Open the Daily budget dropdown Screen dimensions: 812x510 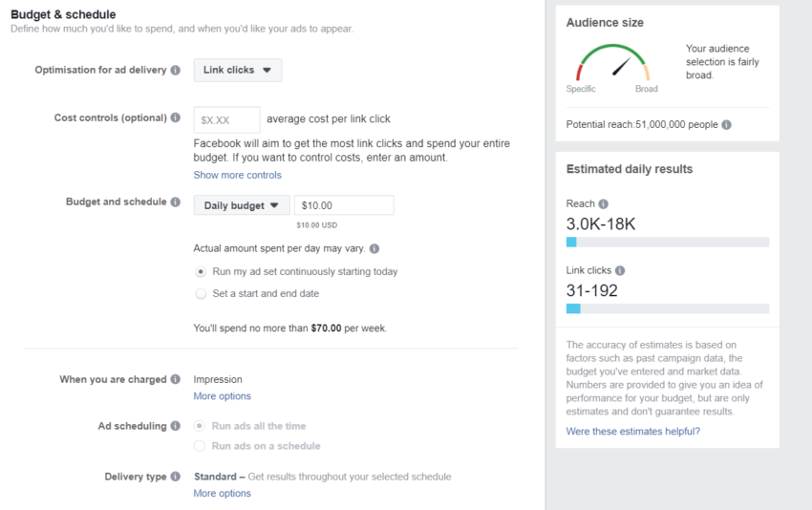(241, 205)
